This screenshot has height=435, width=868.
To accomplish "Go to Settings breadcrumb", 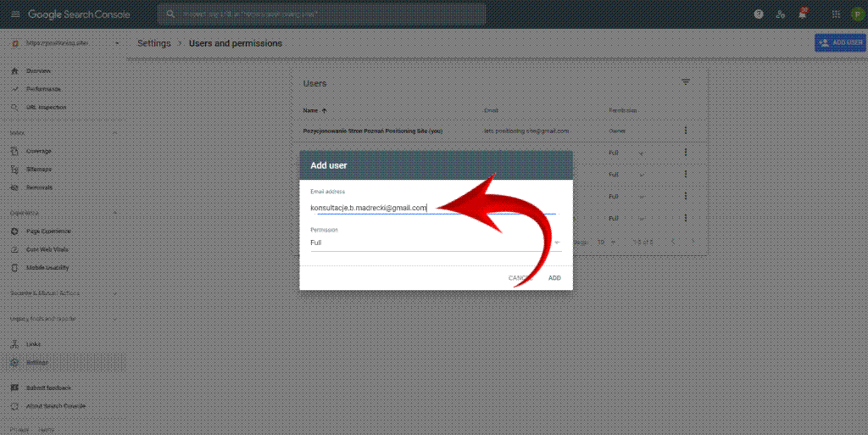I will pyautogui.click(x=154, y=43).
